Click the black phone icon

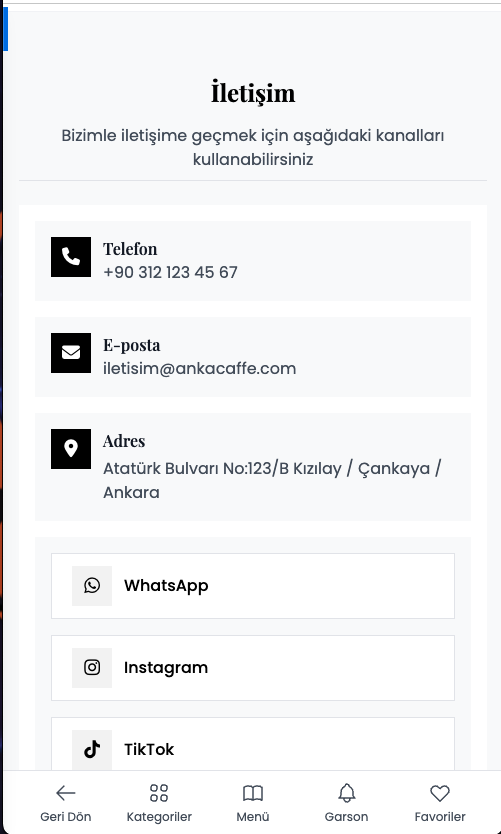click(71, 257)
